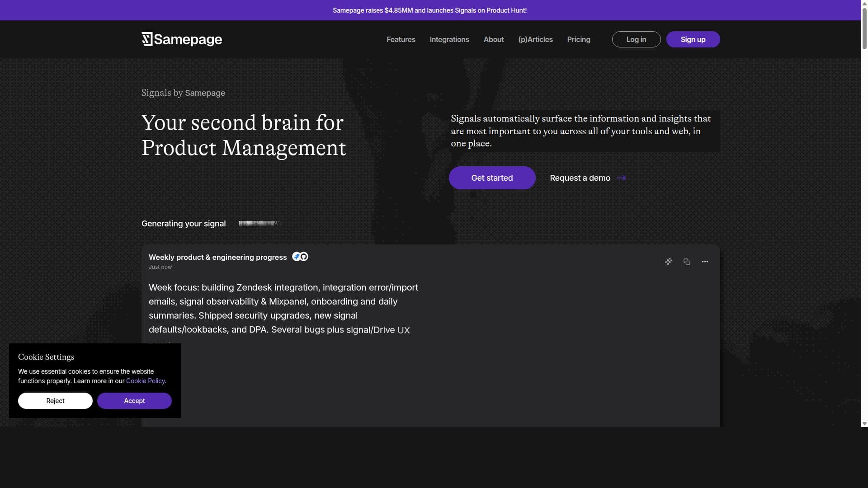Click the Samepage wordmark in header
The height and width of the screenshot is (488, 868).
[188, 40]
